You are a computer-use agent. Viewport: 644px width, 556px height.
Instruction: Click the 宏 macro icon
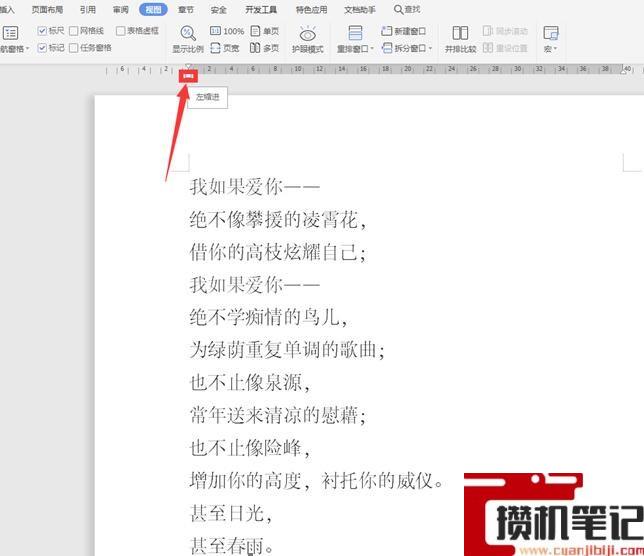click(x=551, y=33)
